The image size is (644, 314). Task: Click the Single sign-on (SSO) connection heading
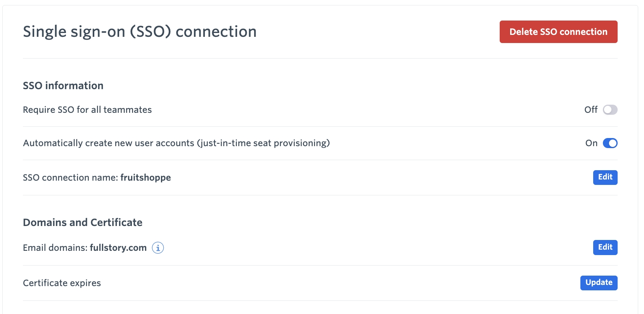(140, 31)
